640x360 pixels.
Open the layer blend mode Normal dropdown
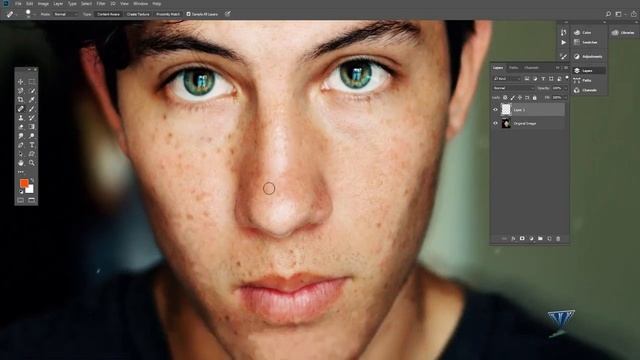click(513, 88)
